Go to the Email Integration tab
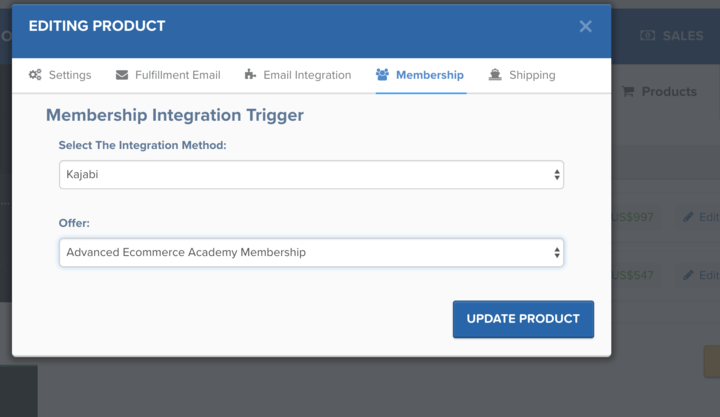Viewport: 720px width, 417px height. point(307,75)
